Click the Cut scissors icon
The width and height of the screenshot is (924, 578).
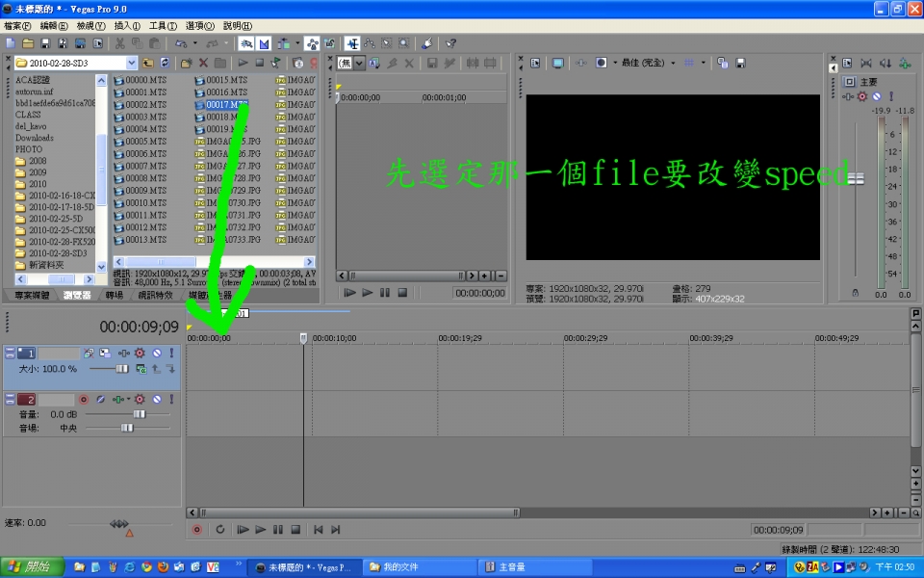pos(119,43)
